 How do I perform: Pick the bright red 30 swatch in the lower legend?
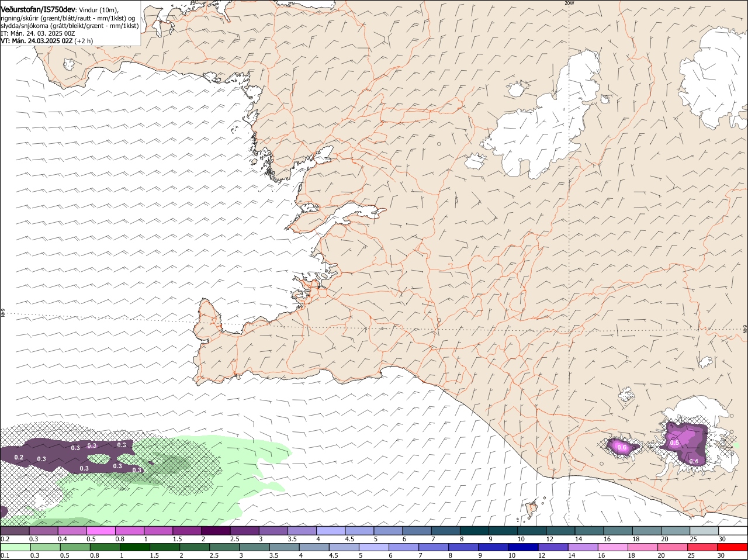[732, 547]
